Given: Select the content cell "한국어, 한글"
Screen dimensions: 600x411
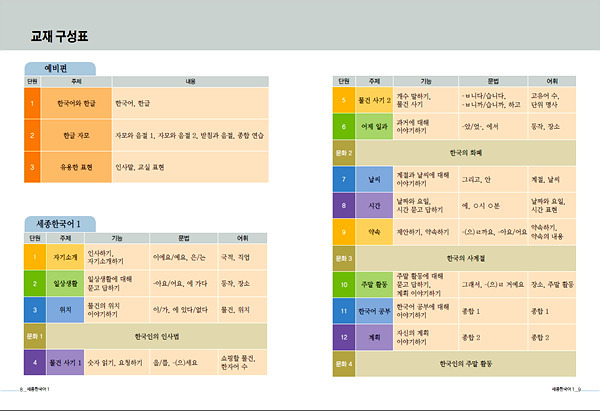Looking at the screenshot, I should click(x=191, y=103).
